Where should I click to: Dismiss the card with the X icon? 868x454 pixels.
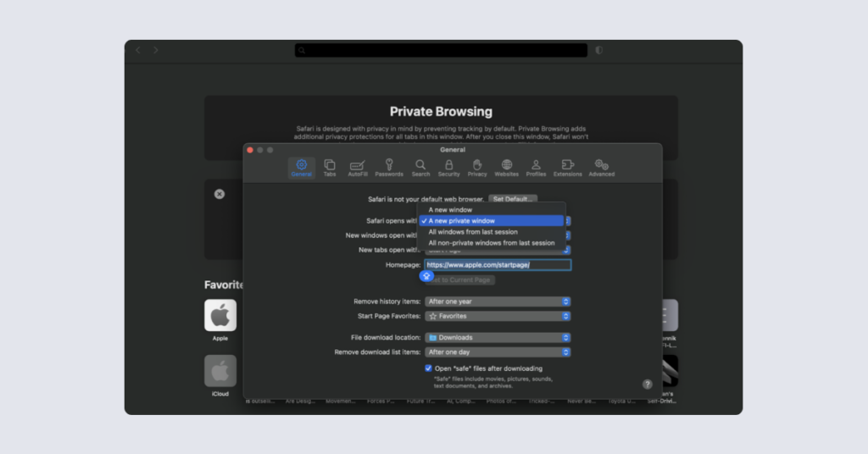coord(220,194)
